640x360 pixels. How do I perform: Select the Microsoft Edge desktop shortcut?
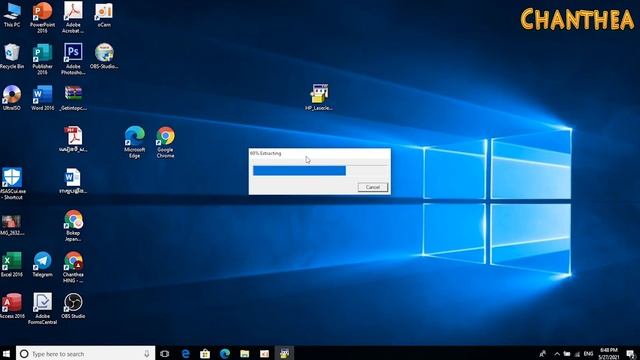pos(135,142)
